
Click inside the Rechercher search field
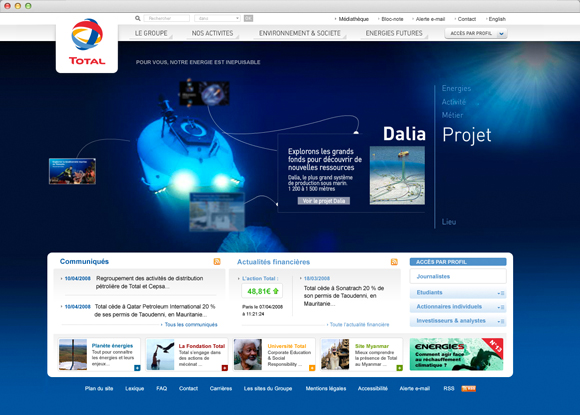click(x=166, y=18)
